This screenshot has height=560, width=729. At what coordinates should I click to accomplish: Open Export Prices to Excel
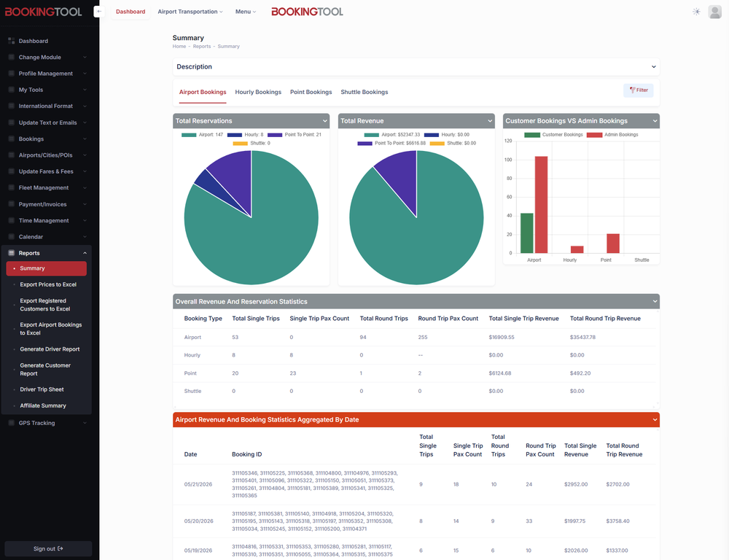click(x=48, y=284)
